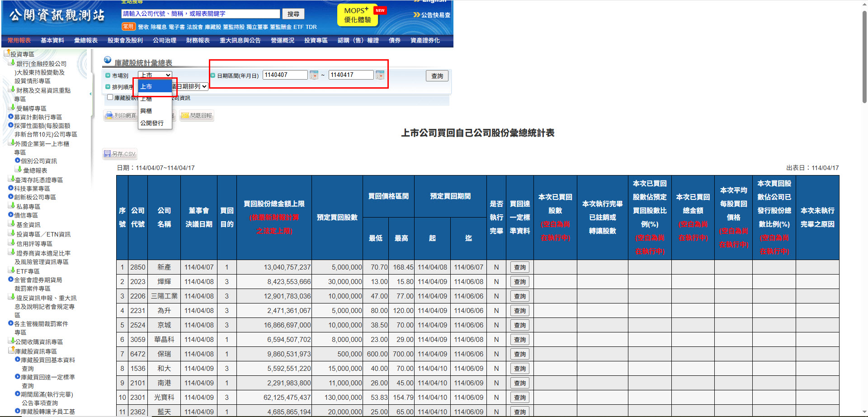
Task: Open the 重大訊息與公告 menu
Action: (240, 41)
